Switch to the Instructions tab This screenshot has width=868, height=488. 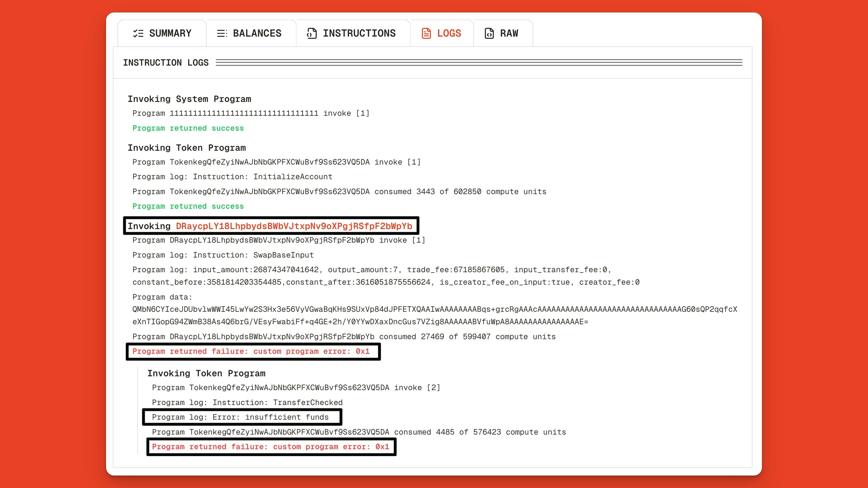(x=359, y=33)
